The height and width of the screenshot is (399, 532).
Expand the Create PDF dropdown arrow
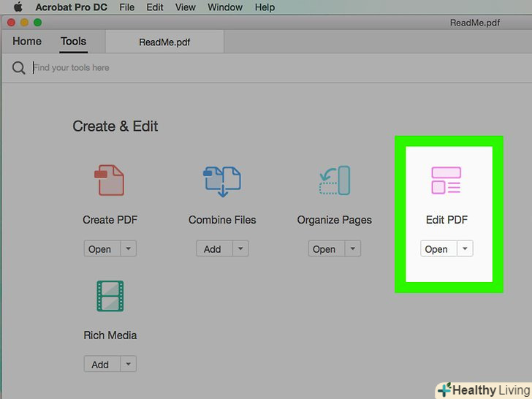pos(129,248)
